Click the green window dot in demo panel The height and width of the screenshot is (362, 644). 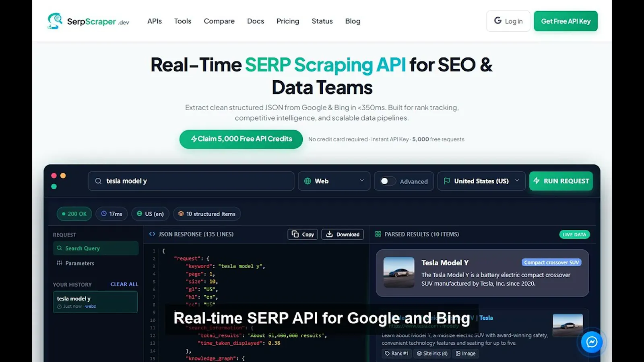point(54,187)
